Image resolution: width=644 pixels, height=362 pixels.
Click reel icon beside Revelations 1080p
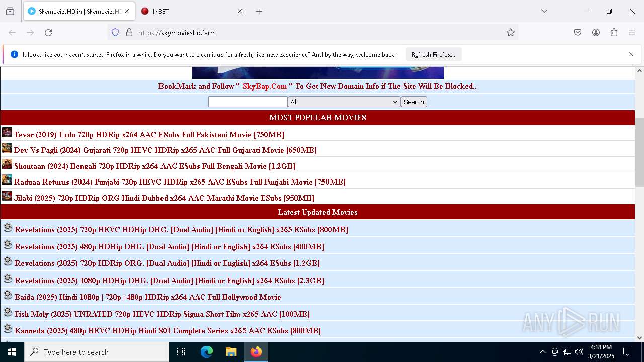pos(8,279)
